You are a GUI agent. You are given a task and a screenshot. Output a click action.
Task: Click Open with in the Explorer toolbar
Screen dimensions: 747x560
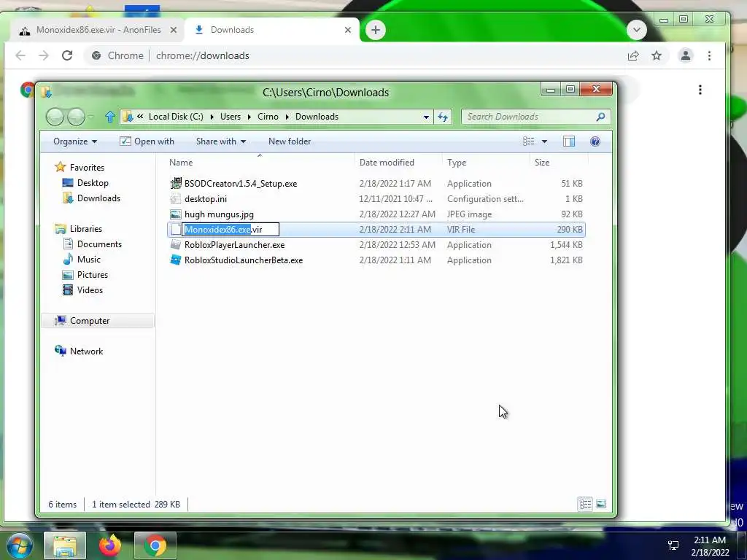(147, 141)
